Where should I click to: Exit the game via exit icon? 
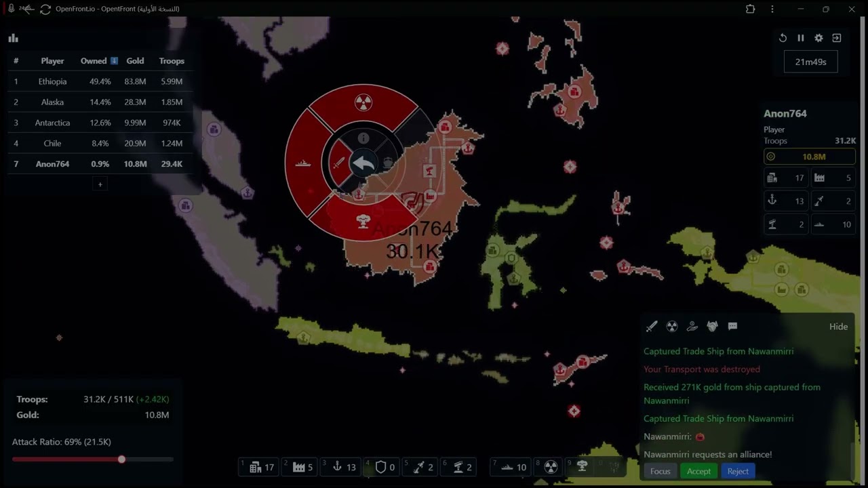point(837,38)
